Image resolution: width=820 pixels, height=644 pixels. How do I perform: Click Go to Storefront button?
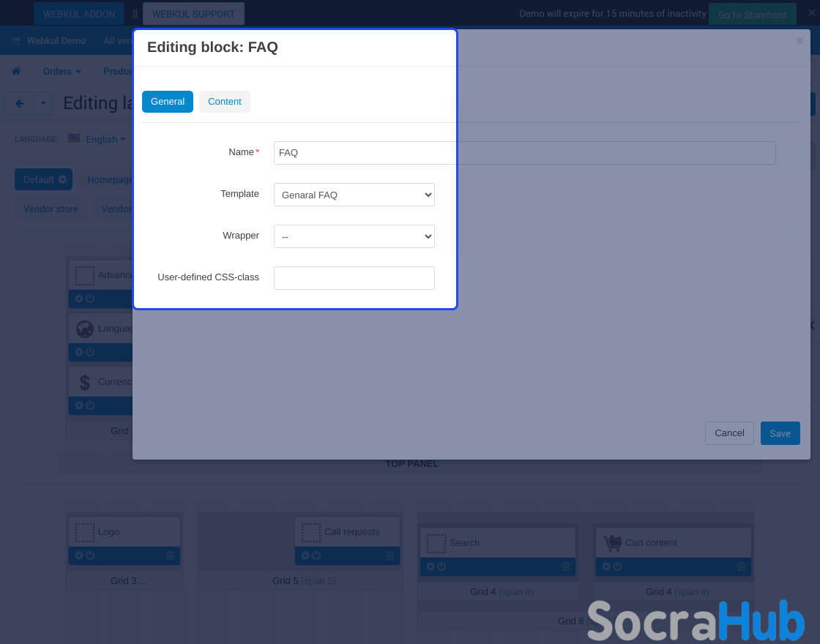(x=752, y=15)
